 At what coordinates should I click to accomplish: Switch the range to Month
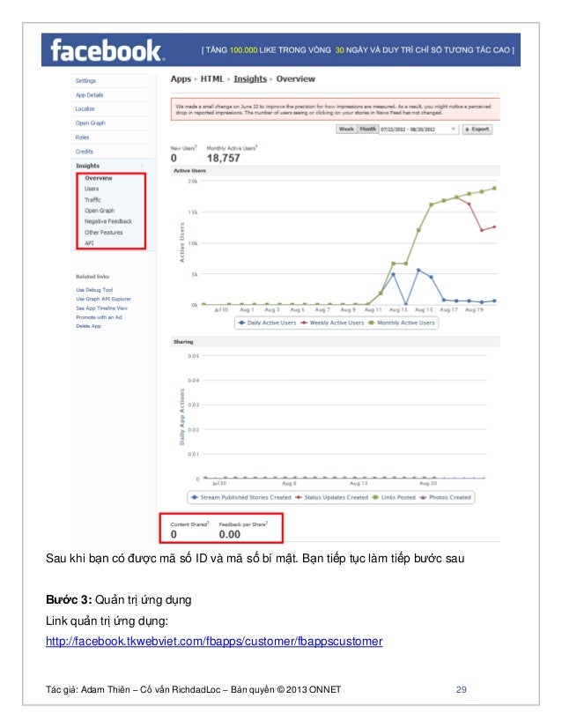click(367, 129)
